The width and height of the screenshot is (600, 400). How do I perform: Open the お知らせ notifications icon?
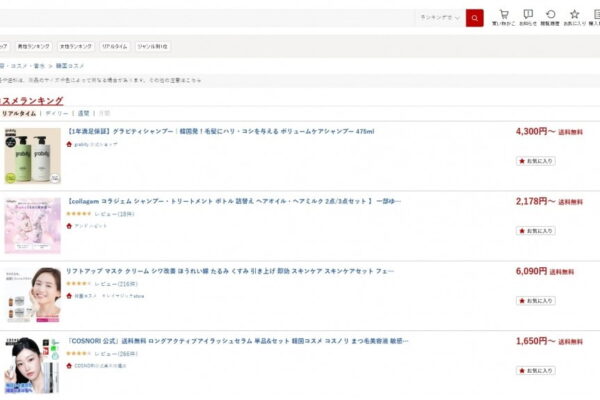coord(528,17)
